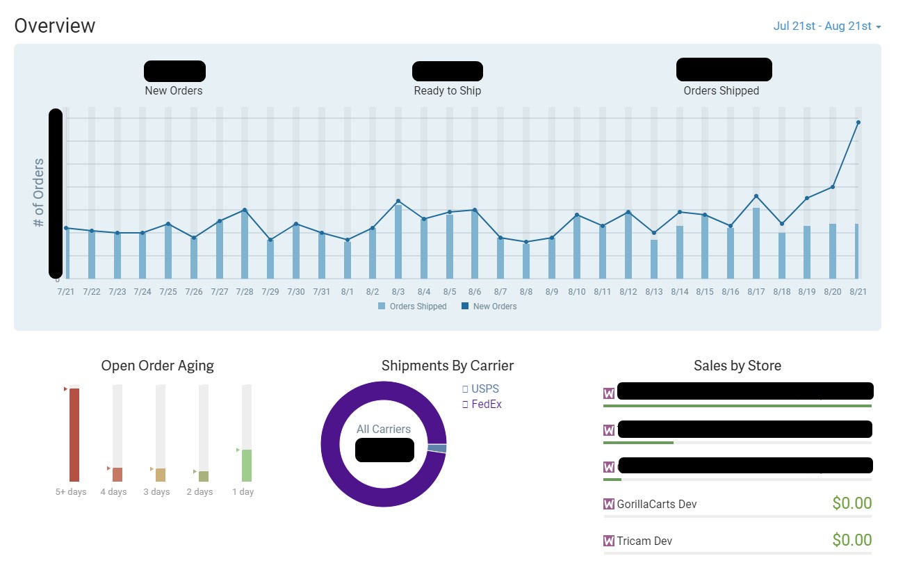Click the 8/21 date label on the x-axis
This screenshot has height=588, width=921.
858,292
